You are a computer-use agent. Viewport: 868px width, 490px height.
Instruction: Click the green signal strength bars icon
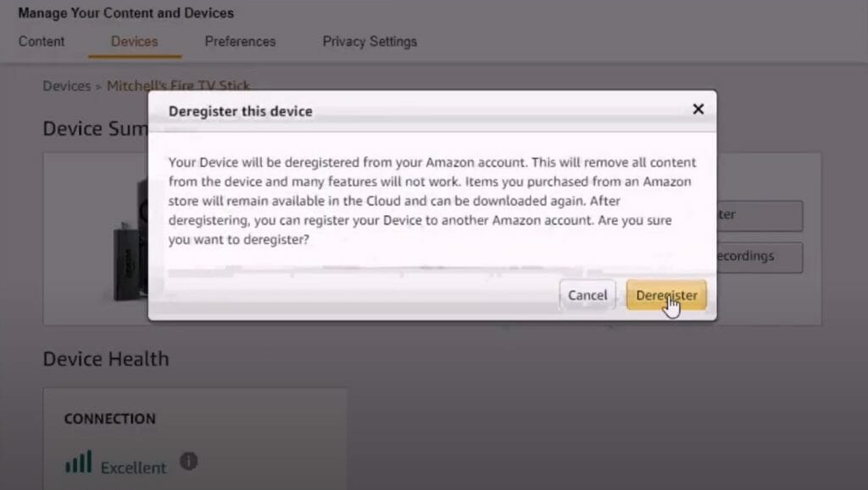coord(79,462)
